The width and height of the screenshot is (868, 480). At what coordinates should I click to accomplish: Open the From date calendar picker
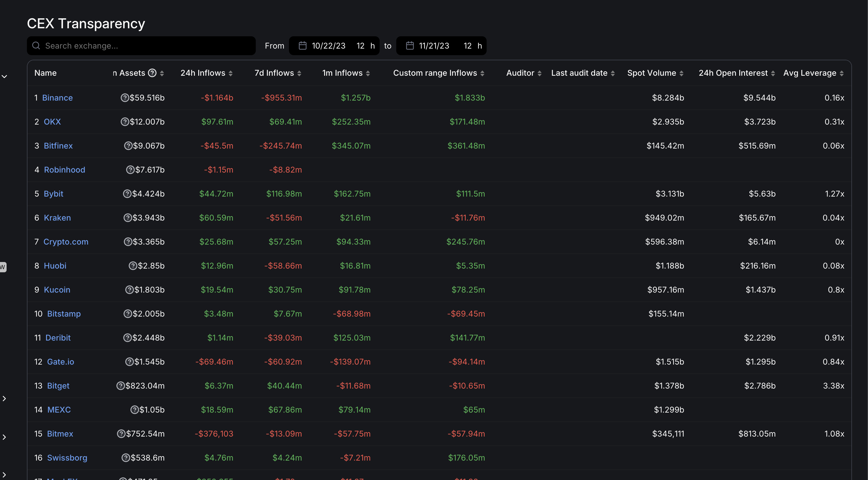pyautogui.click(x=302, y=45)
